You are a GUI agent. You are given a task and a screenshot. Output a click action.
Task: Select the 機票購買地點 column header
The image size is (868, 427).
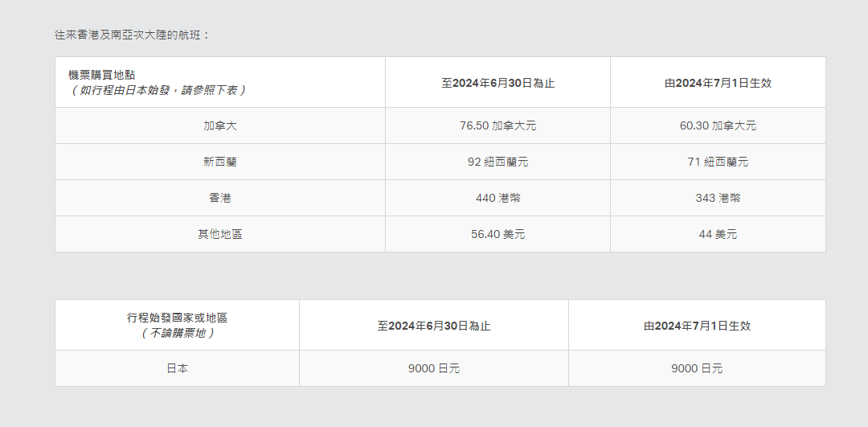[x=102, y=75]
